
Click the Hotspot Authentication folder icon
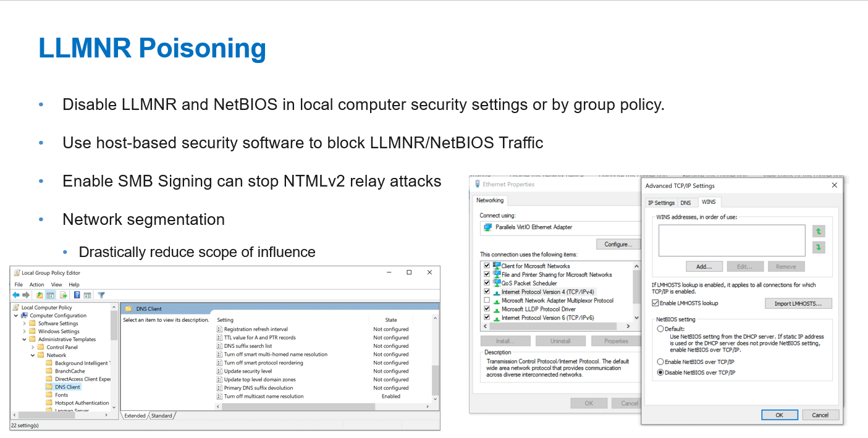[49, 403]
